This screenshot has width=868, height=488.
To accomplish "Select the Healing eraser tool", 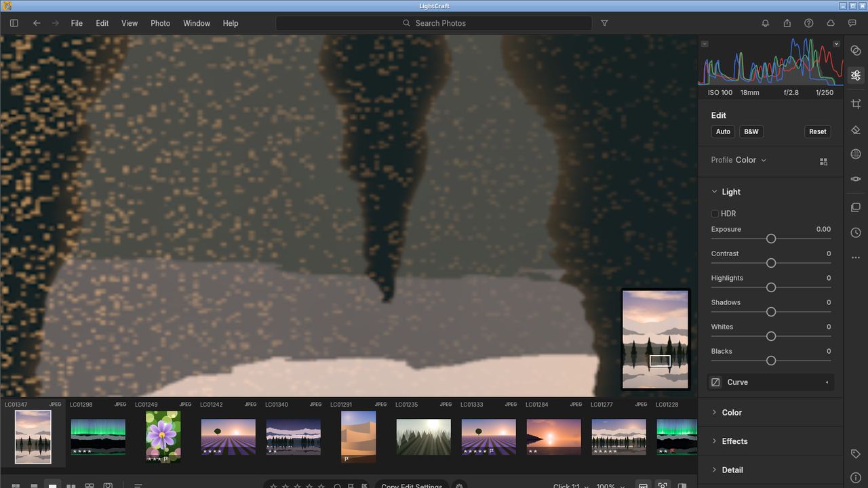I will [x=856, y=129].
